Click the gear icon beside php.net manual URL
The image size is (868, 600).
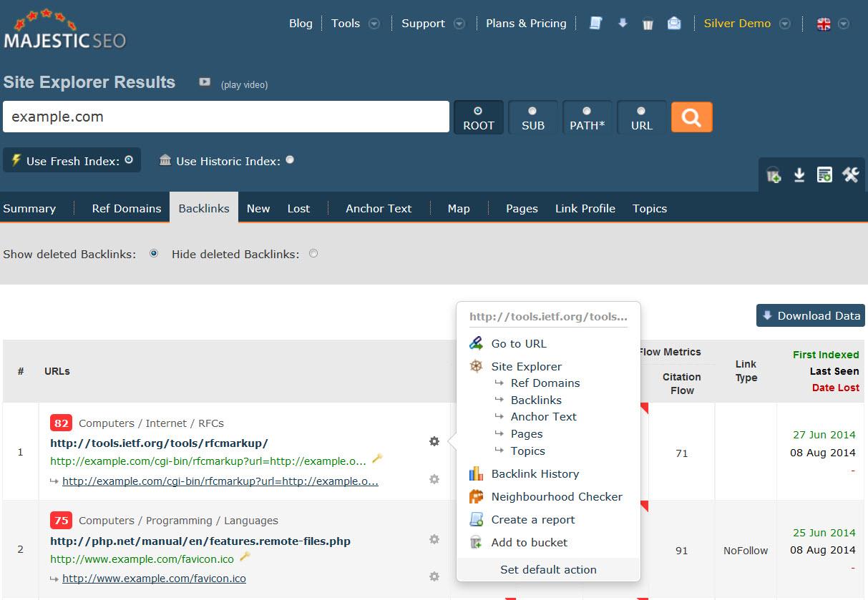[x=434, y=539]
